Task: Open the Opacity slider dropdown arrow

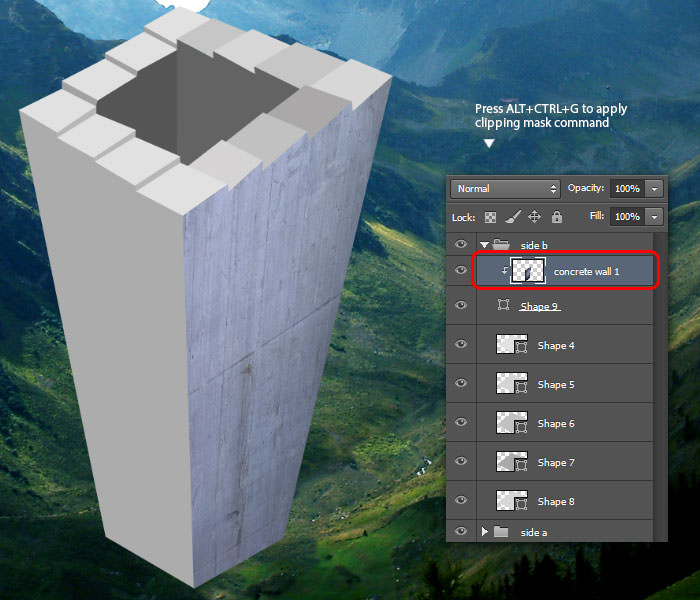Action: click(x=654, y=189)
